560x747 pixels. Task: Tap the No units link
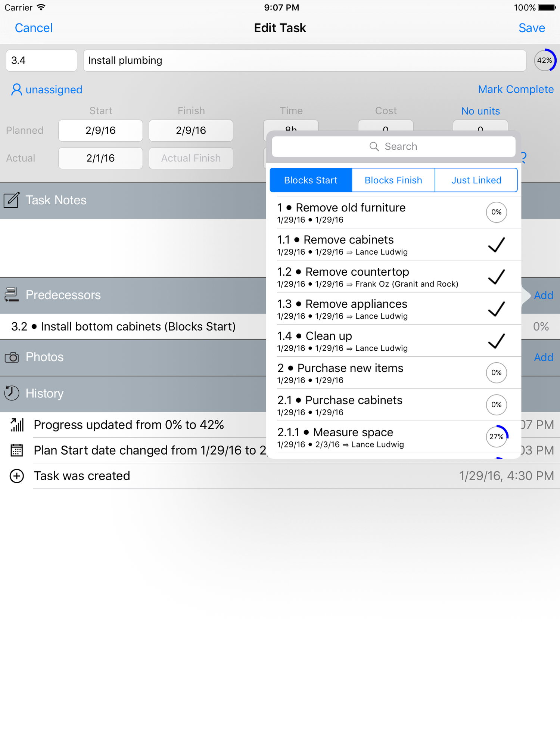coord(480,111)
